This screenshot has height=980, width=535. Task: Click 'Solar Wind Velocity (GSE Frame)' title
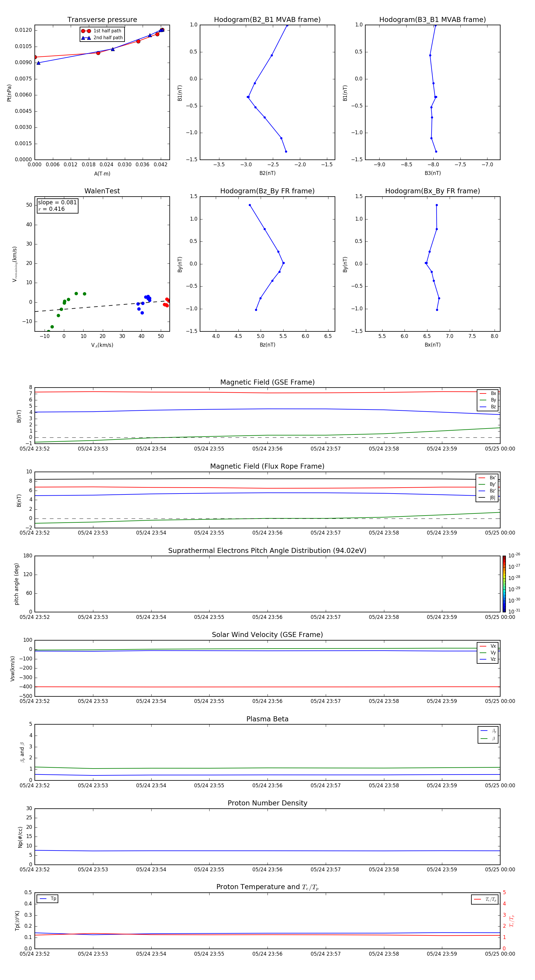pos(267,635)
